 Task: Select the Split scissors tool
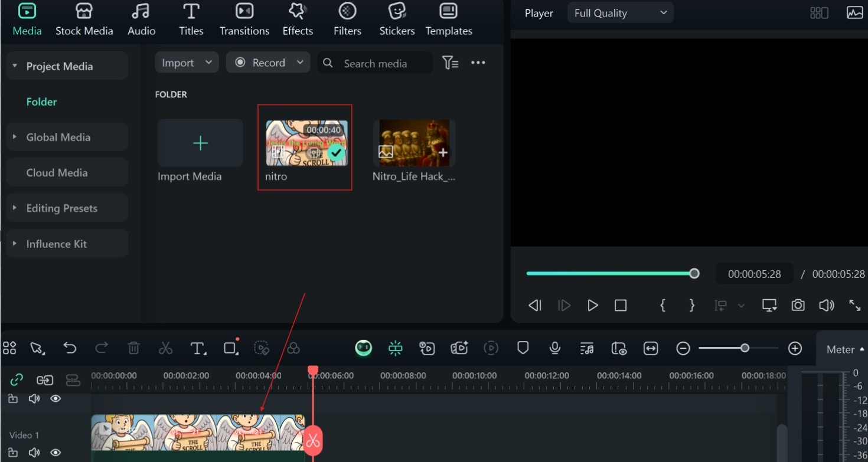coord(165,348)
